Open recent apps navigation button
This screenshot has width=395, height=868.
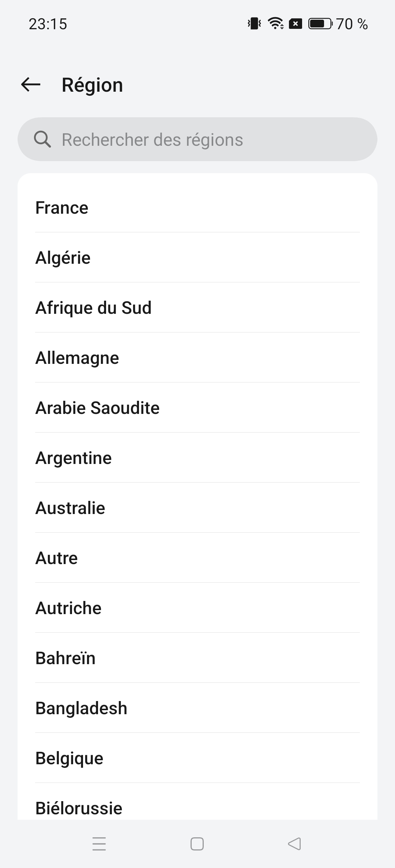coord(99,844)
